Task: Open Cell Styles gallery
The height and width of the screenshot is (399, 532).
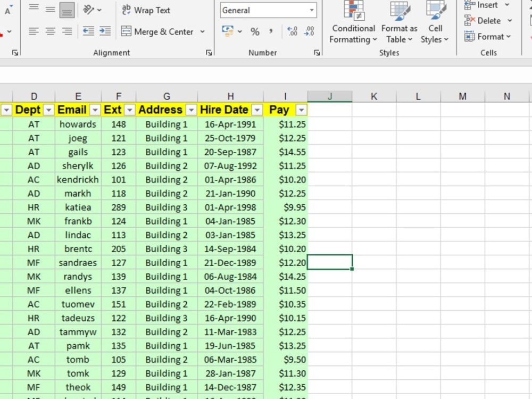Action: (x=435, y=23)
